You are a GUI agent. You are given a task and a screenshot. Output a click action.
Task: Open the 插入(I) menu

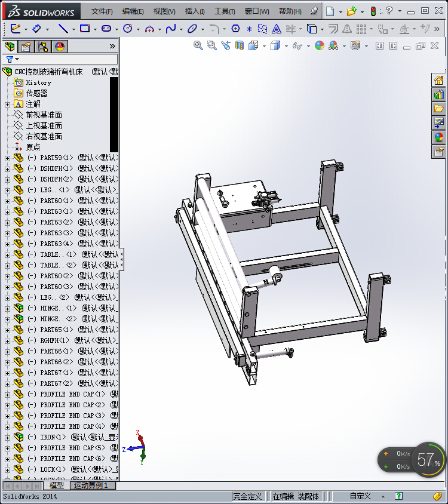click(x=195, y=11)
